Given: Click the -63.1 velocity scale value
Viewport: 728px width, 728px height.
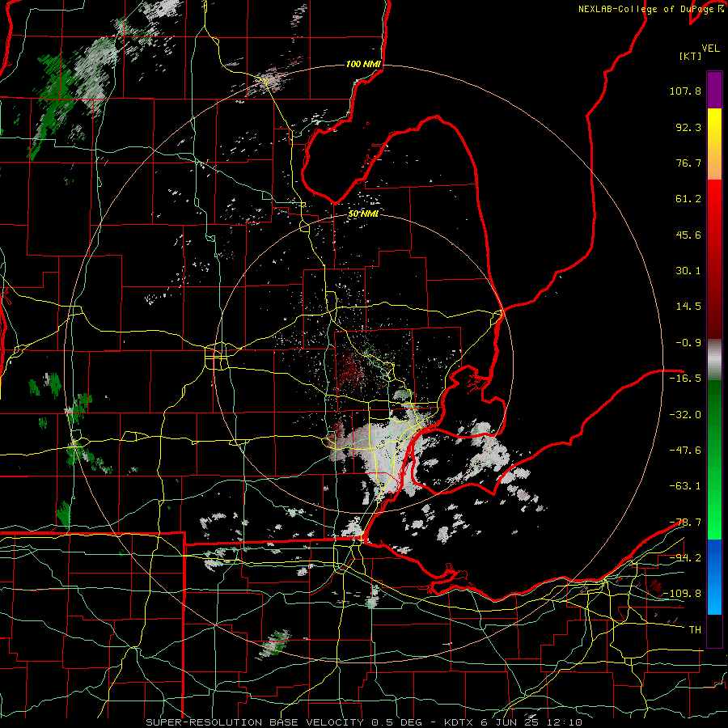Looking at the screenshot, I should [x=685, y=486].
